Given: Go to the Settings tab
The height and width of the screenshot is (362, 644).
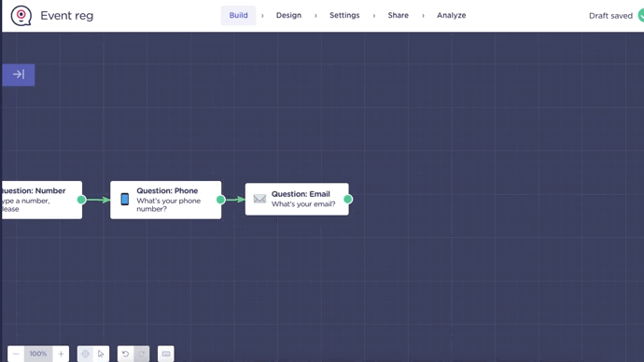Looking at the screenshot, I should (x=344, y=15).
